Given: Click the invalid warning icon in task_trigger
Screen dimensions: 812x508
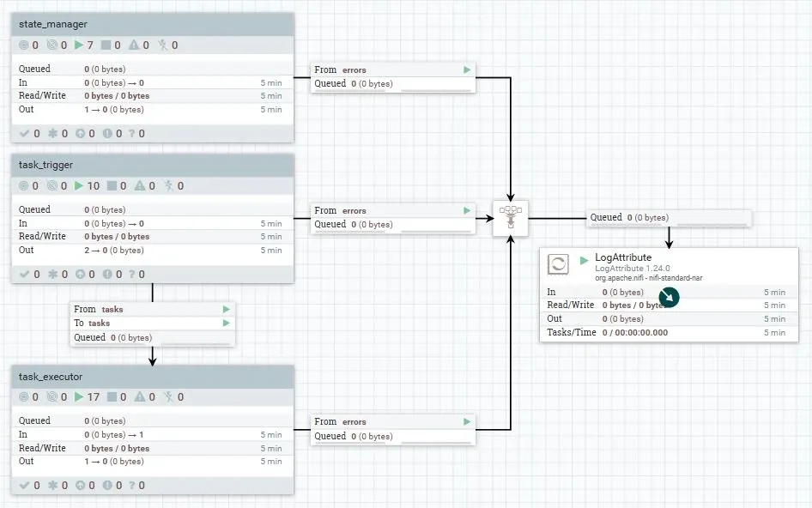Looking at the screenshot, I should [140, 185].
